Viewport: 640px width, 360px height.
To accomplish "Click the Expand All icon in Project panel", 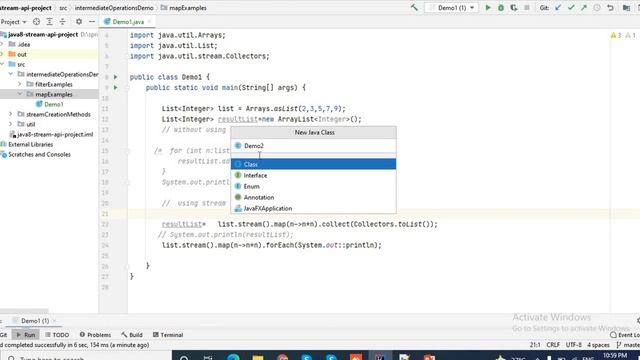I will pos(49,22).
